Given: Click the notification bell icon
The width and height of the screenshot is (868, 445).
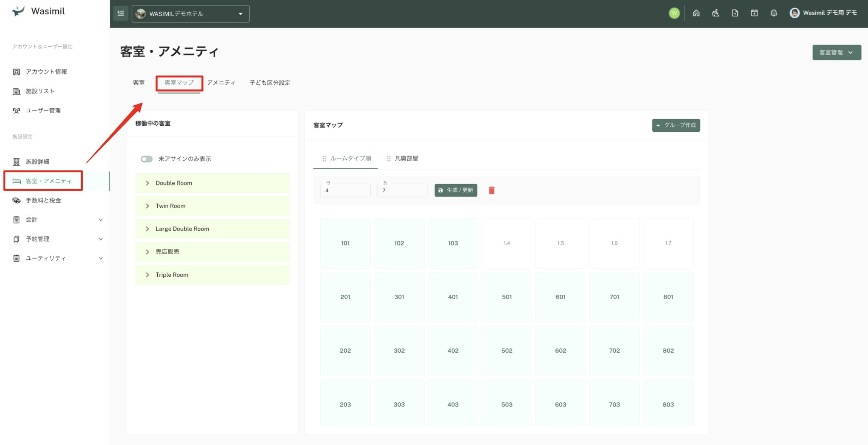Looking at the screenshot, I should coord(774,13).
